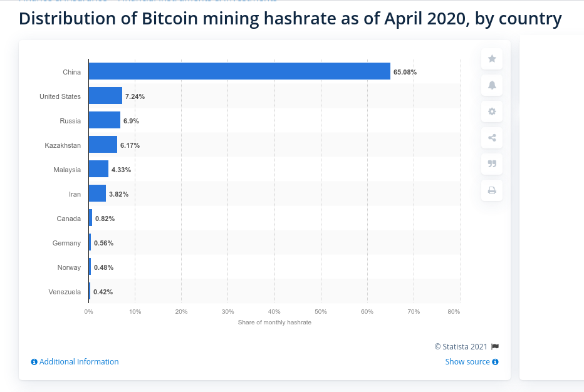Click the print icon to print the chart

click(491, 190)
